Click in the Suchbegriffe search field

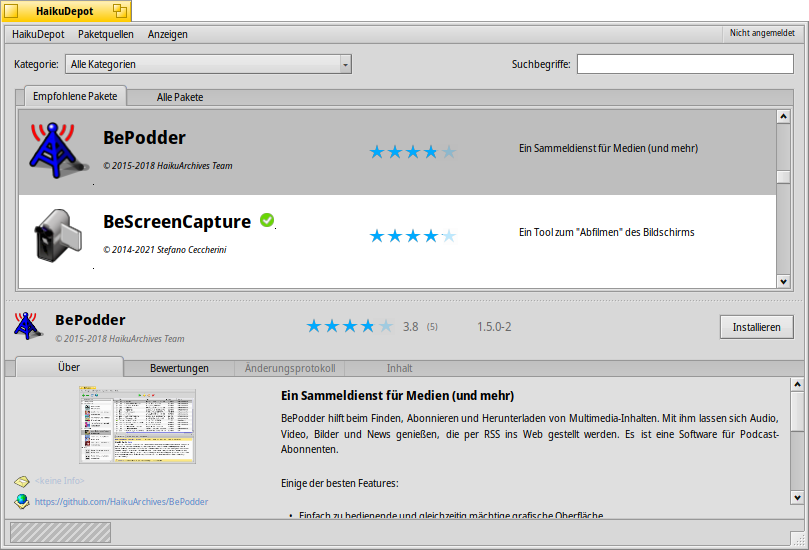685,64
